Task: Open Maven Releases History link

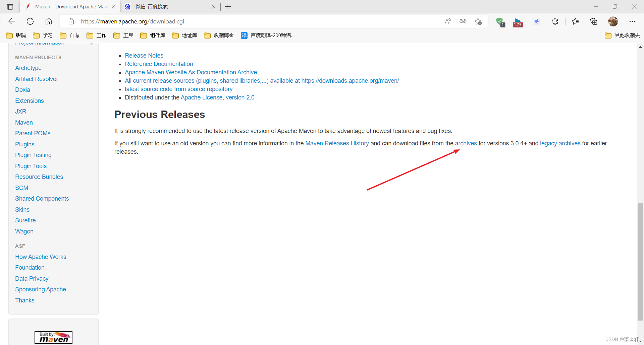Action: click(337, 143)
